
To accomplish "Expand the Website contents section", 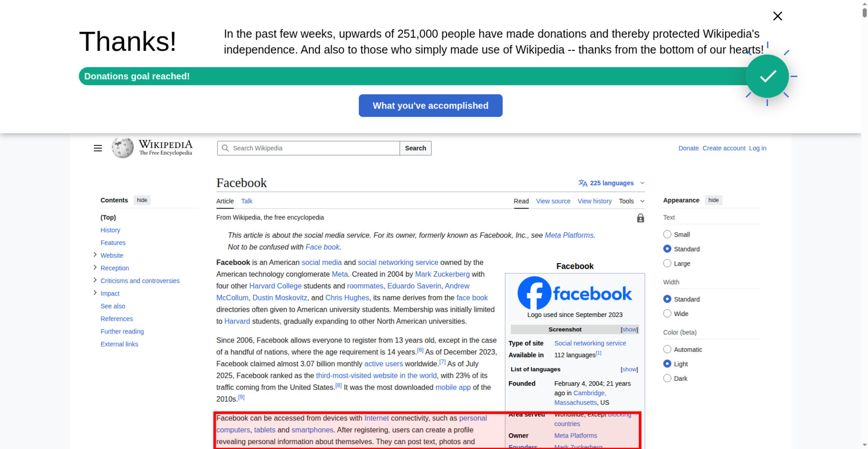I will [x=95, y=255].
